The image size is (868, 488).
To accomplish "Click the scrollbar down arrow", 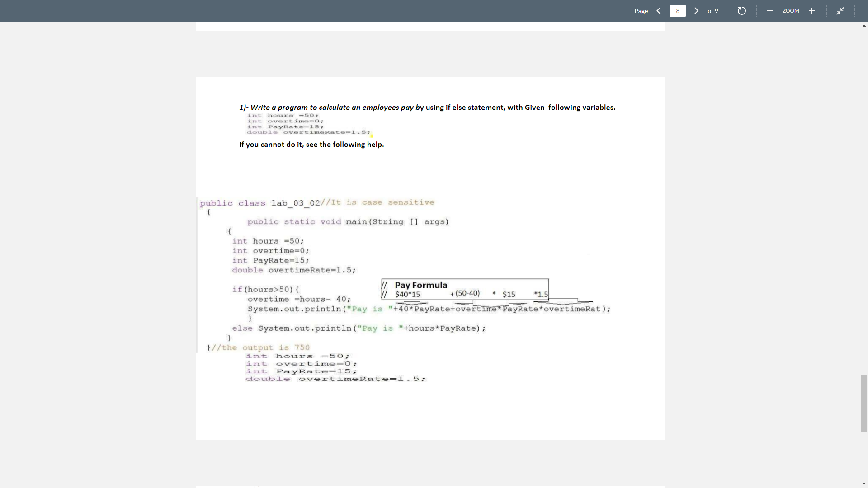I will tap(864, 484).
